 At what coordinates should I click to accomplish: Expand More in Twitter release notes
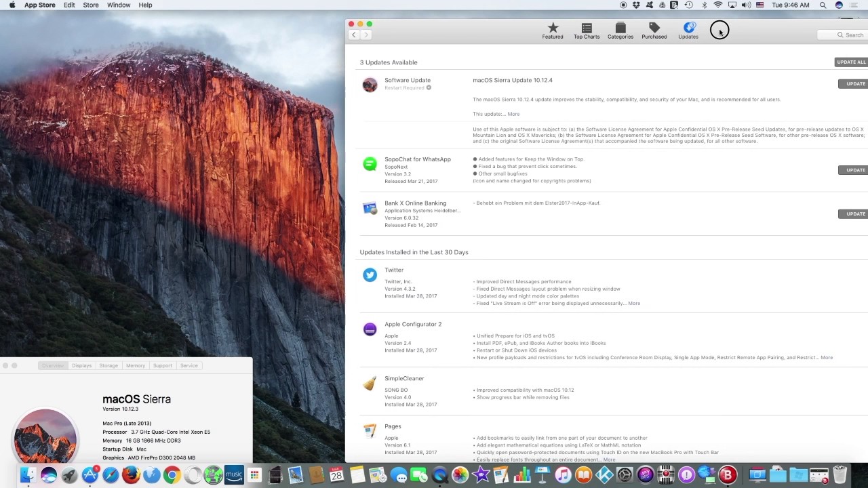(634, 304)
